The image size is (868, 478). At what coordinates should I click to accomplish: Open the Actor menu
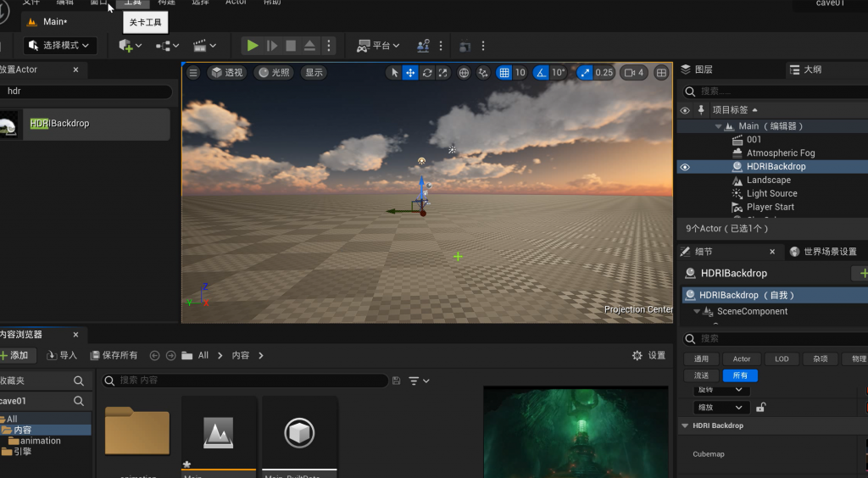(x=236, y=3)
